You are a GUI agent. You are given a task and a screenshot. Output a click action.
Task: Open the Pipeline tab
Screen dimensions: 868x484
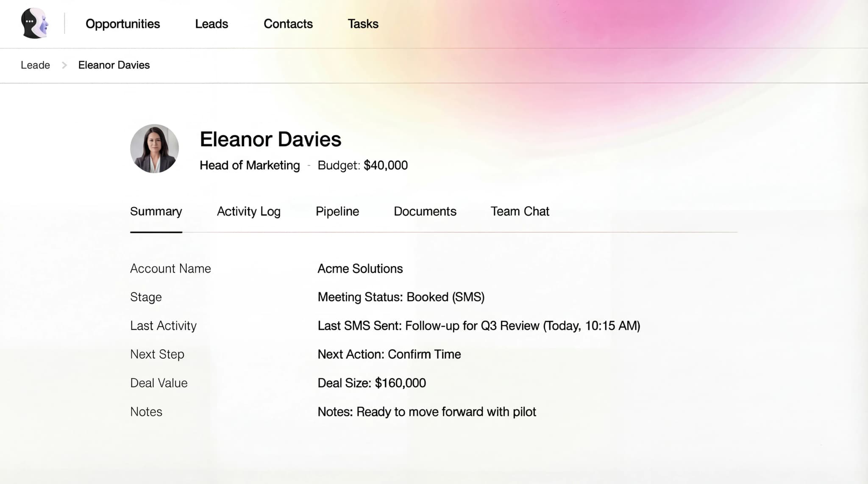337,211
